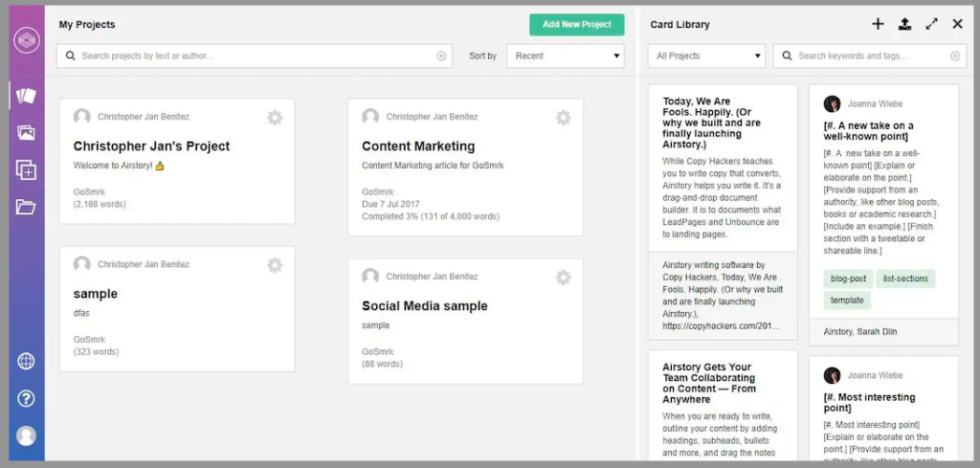
Task: Clear the keywords and tags search
Action: [955, 56]
